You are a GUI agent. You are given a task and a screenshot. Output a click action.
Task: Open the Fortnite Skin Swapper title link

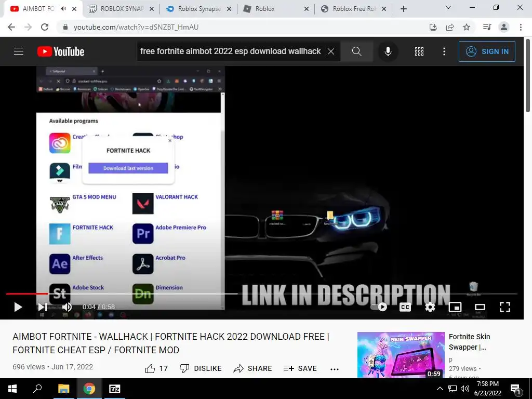pyautogui.click(x=469, y=342)
